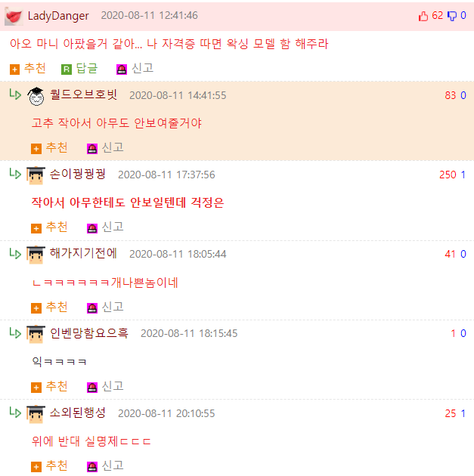Open 인벤망함요으흑 username link
474x476 pixels.
[x=89, y=333]
